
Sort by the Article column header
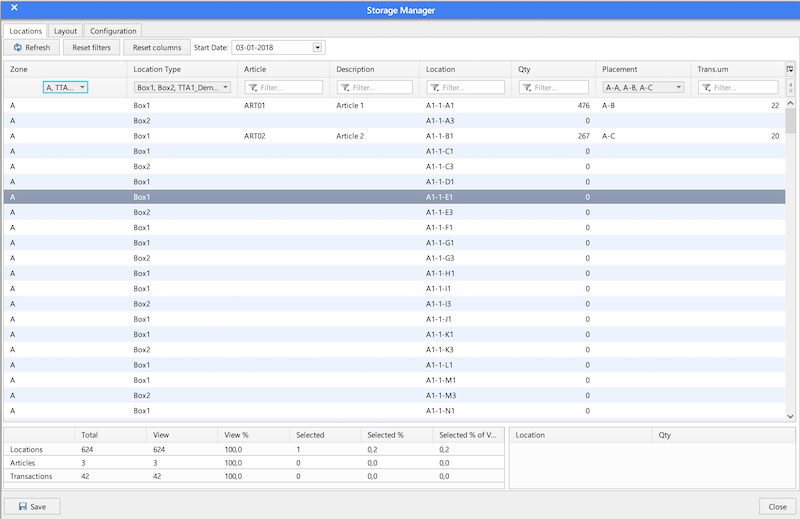click(x=284, y=69)
